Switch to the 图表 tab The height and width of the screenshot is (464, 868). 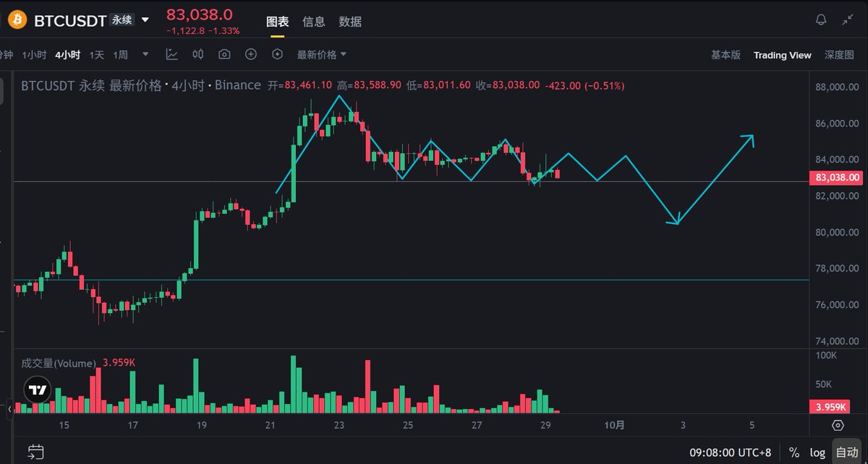point(278,22)
